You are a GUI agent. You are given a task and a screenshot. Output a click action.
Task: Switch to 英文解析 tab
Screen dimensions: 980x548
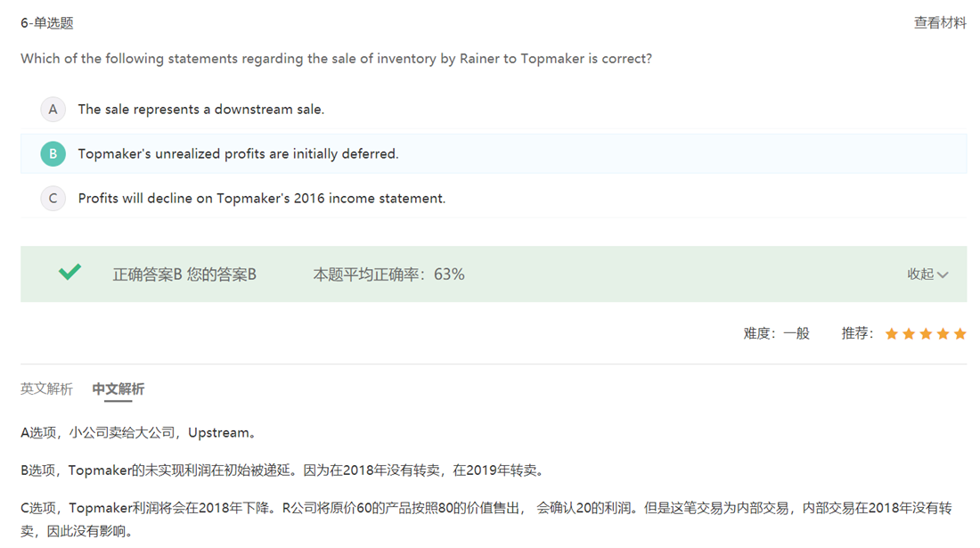[x=47, y=389]
